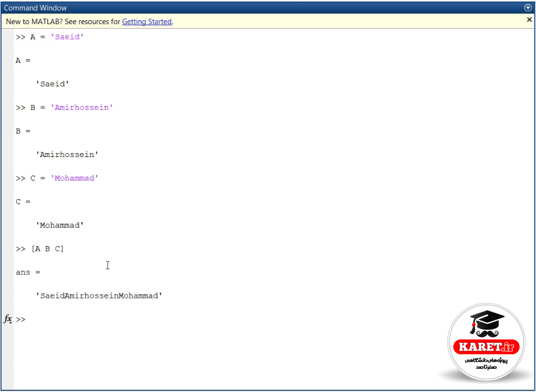
Task: Click the output value 'Amirhossein' below B =
Action: coord(67,155)
